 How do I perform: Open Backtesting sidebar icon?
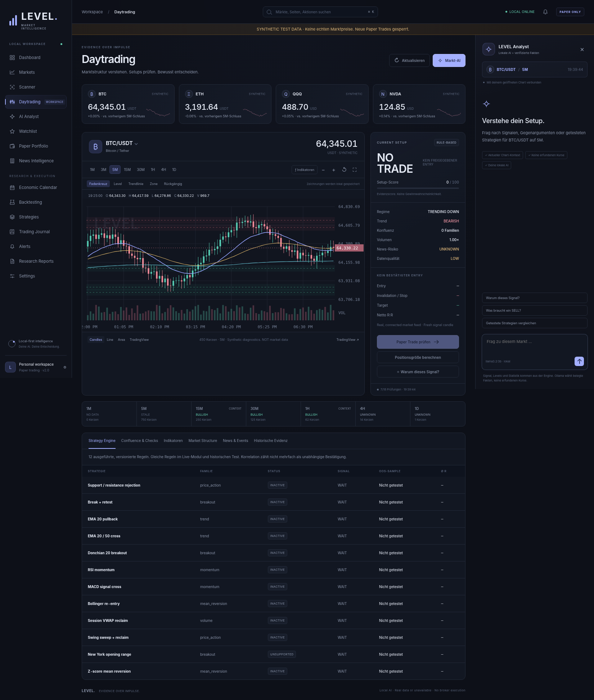pyautogui.click(x=12, y=202)
